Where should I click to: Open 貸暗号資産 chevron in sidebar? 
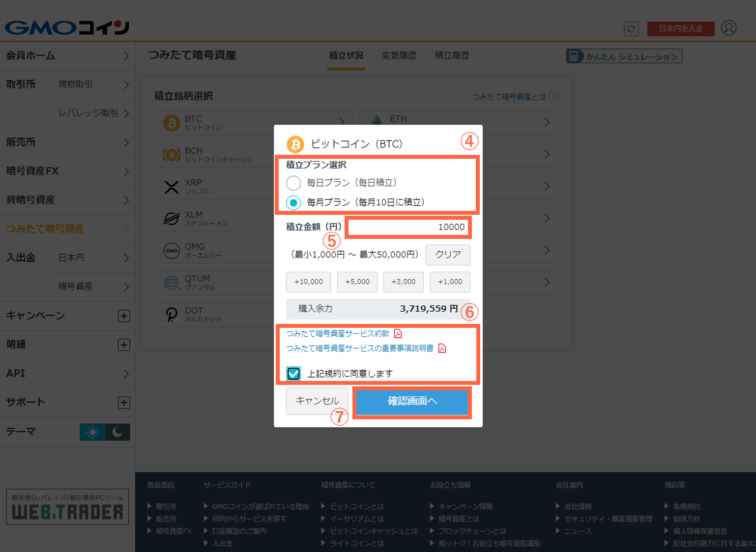tap(126, 200)
